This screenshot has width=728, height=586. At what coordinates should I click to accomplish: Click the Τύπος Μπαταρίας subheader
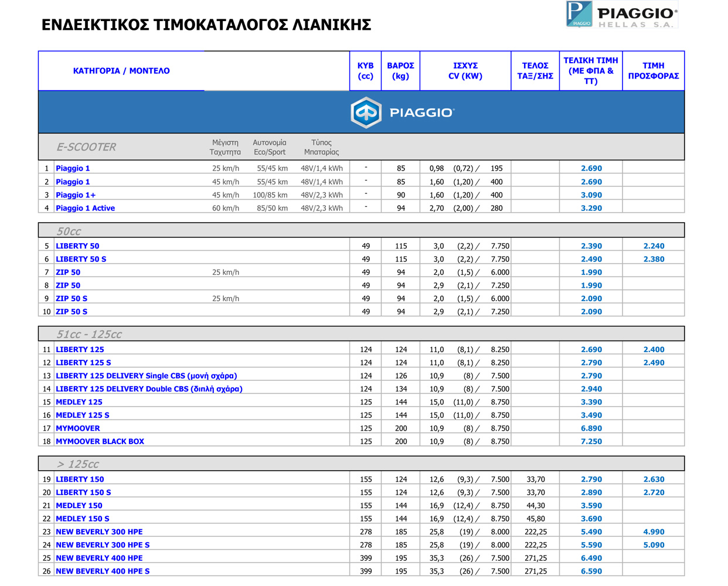tap(321, 147)
